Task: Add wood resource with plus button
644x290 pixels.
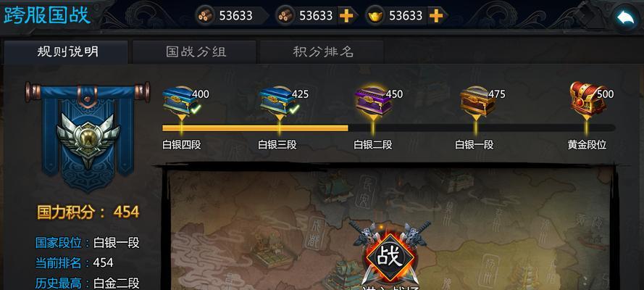Action: click(x=346, y=16)
